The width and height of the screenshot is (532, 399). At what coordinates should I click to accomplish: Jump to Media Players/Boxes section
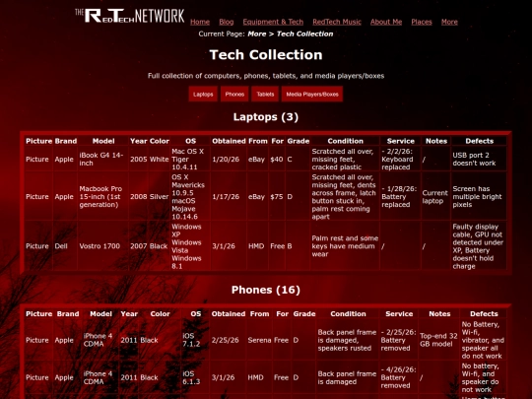tap(312, 94)
